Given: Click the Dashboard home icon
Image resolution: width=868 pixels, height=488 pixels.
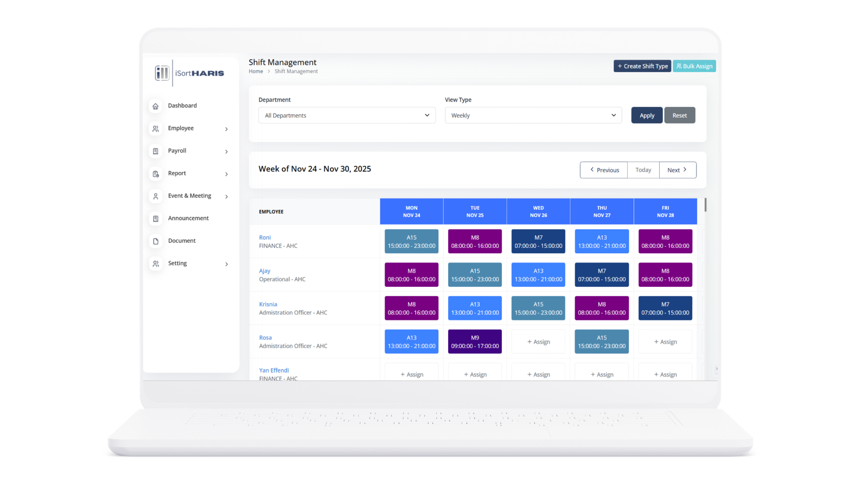Looking at the screenshot, I should 156,106.
